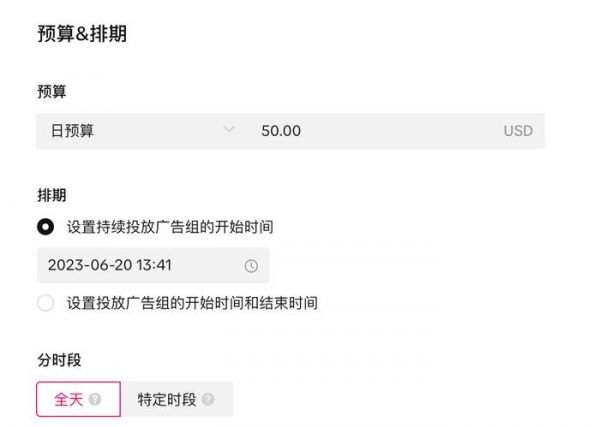
Task: Click the 预算&排期 section heading
Action: 82,34
